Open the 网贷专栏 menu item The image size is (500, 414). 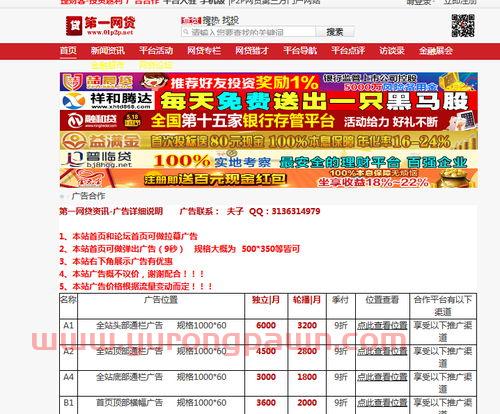(204, 51)
